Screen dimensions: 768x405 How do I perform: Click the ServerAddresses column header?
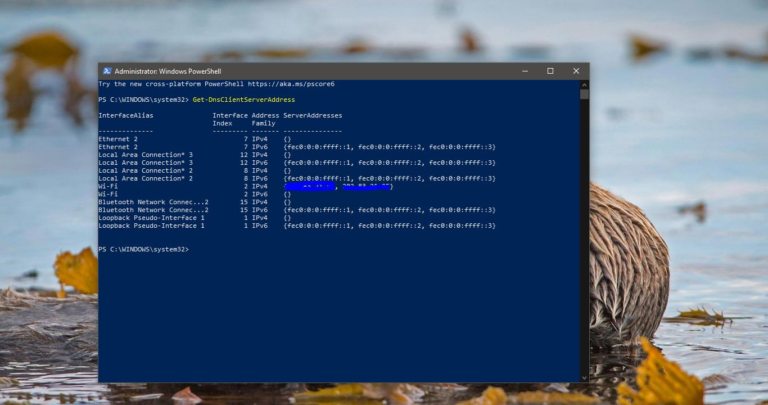click(x=312, y=116)
